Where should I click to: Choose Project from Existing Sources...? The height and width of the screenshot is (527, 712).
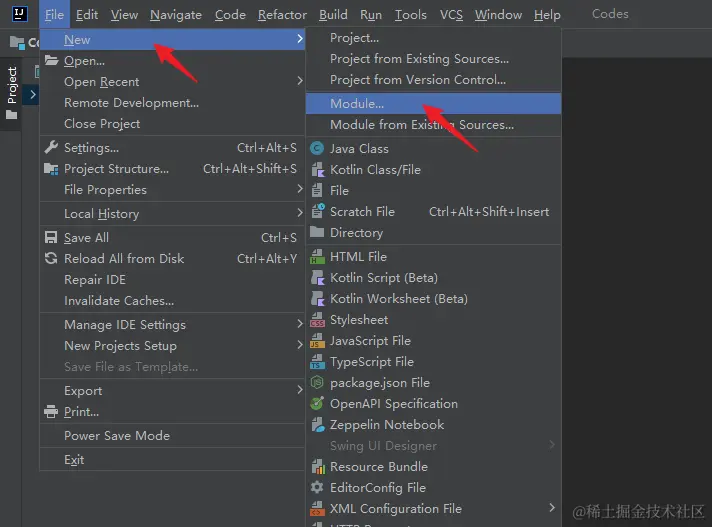tap(433, 59)
